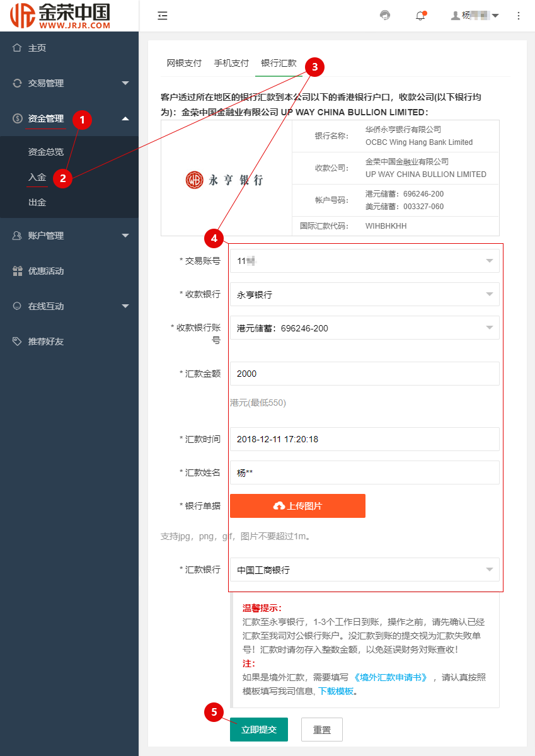Open the 汇款银行 dropdown

365,570
